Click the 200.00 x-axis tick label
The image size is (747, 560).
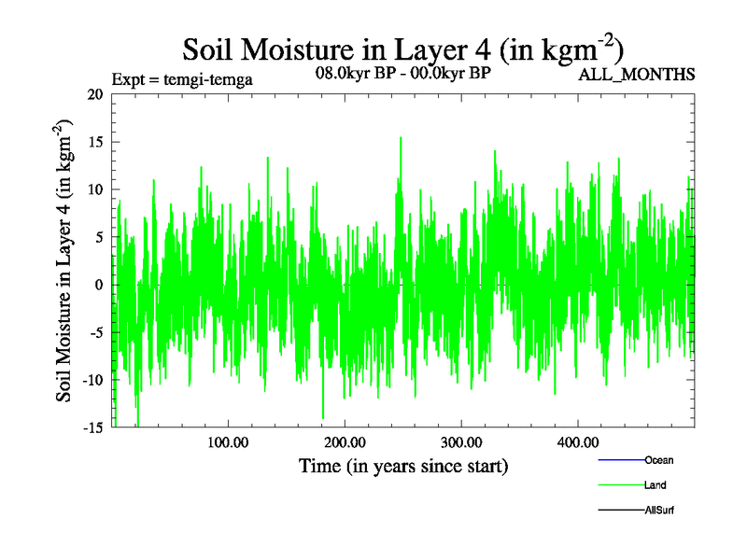point(344,441)
